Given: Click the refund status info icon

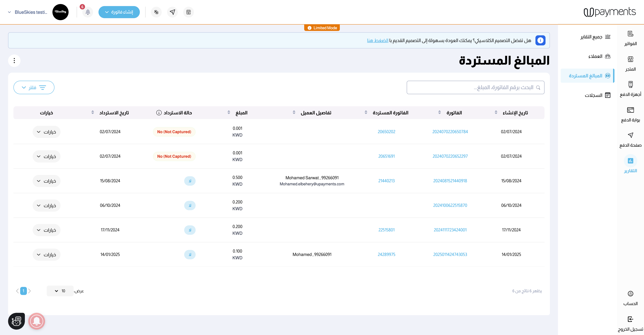Looking at the screenshot, I should 159,113.
